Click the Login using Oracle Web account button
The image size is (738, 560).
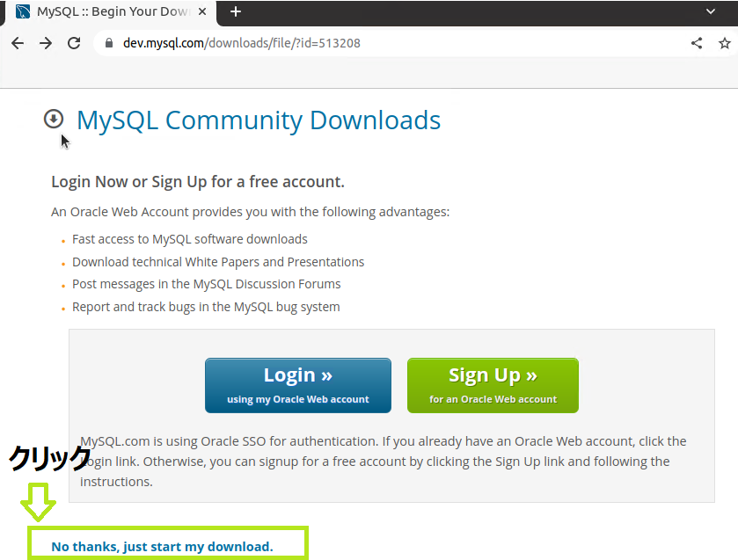coord(297,384)
